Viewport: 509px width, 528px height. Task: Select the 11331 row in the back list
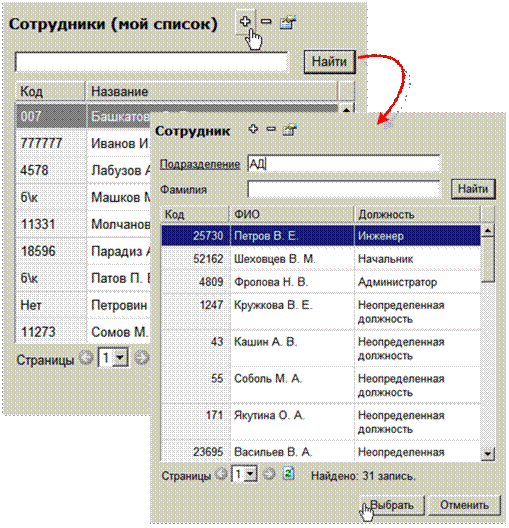83,224
